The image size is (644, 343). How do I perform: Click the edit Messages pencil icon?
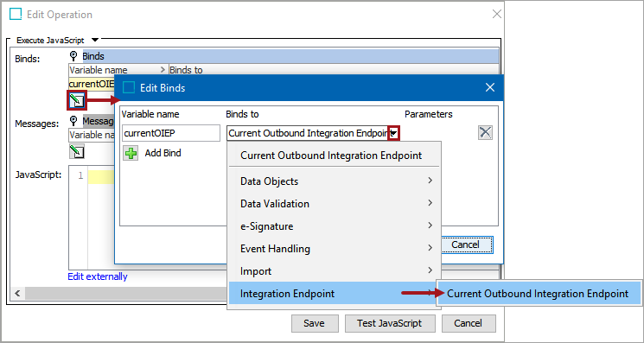[76, 151]
